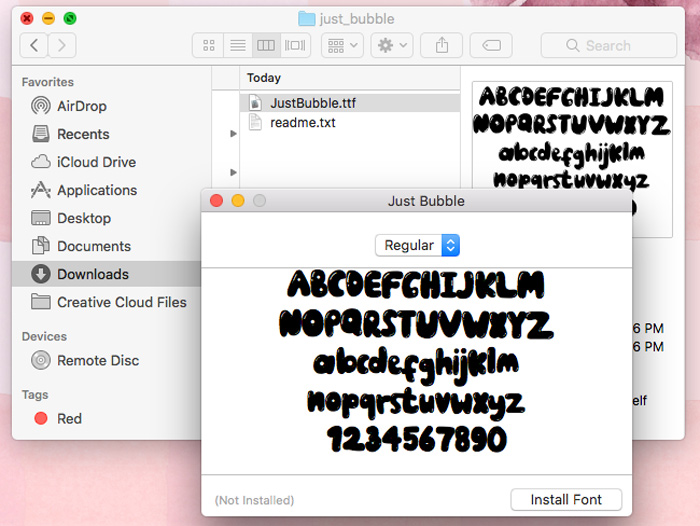The height and width of the screenshot is (526, 700).
Task: Click the Tags sidebar heading
Action: click(35, 395)
